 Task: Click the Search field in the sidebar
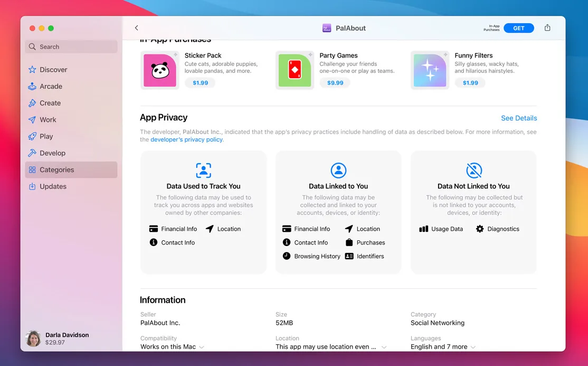[x=71, y=47]
